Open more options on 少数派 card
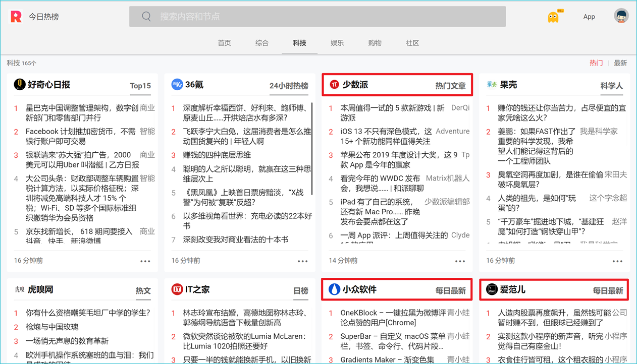 (460, 261)
